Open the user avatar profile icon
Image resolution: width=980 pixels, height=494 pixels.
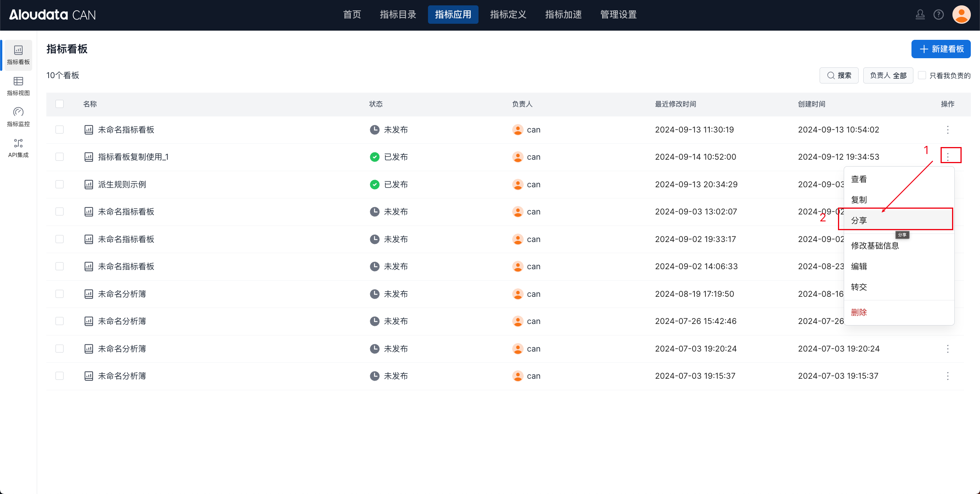click(961, 15)
